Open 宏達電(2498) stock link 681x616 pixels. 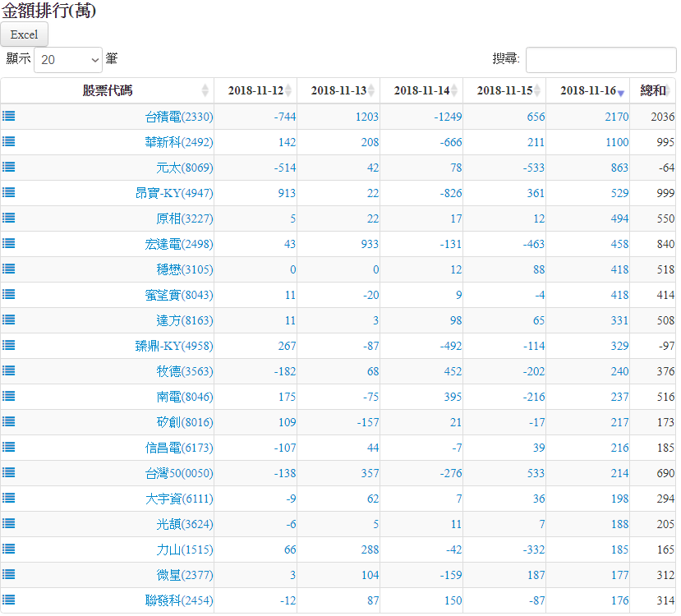(179, 244)
